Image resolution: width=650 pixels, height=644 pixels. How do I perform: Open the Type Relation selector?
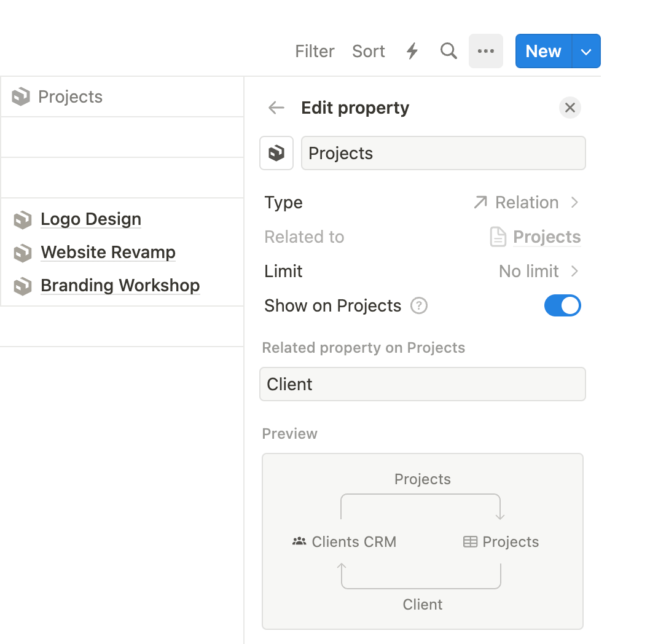(x=526, y=203)
